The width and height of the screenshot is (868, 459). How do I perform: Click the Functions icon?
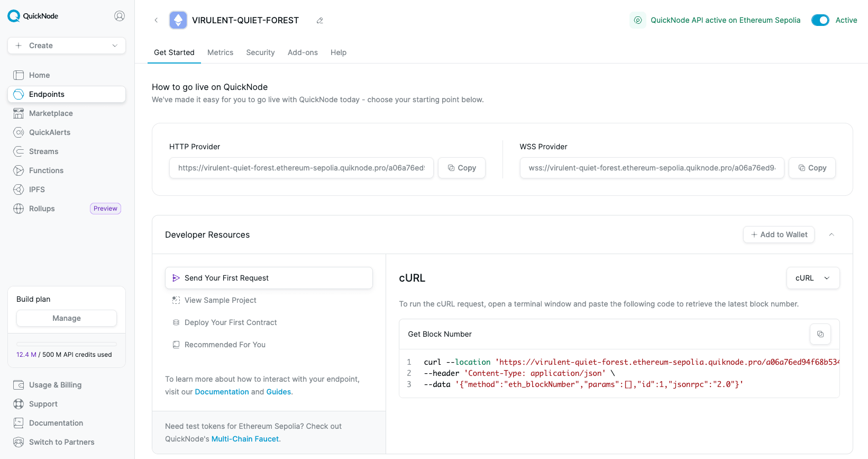[19, 170]
